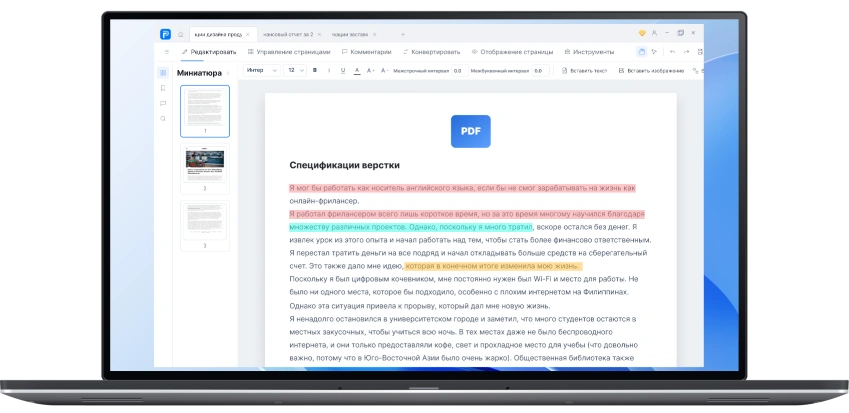849x413 pixels.
Task: Click the PDF app logo icon
Action: pos(165,34)
